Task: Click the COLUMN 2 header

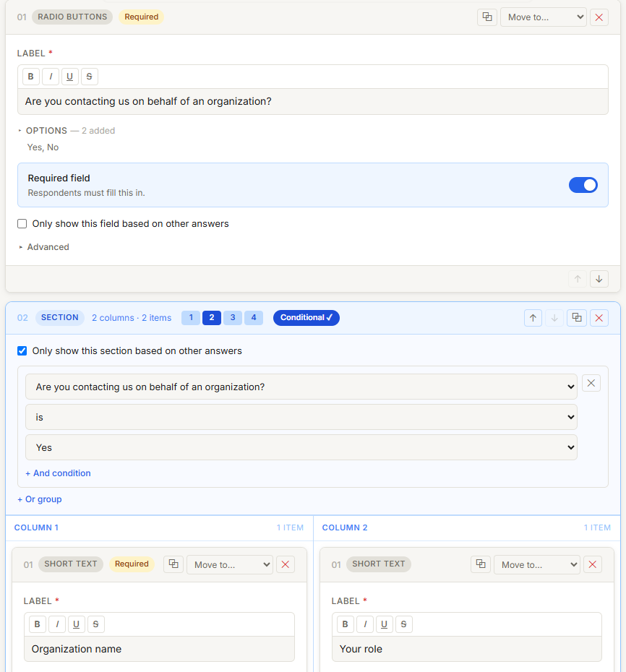Action: 345,527
